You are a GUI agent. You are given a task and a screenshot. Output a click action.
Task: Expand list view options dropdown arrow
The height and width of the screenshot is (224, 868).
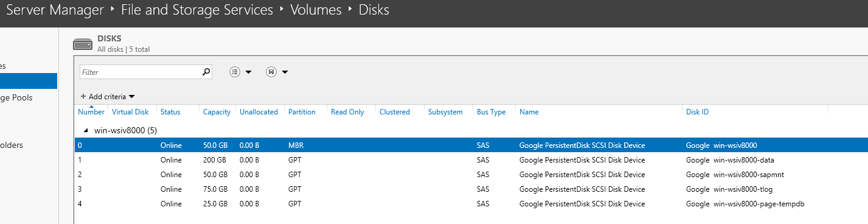248,72
